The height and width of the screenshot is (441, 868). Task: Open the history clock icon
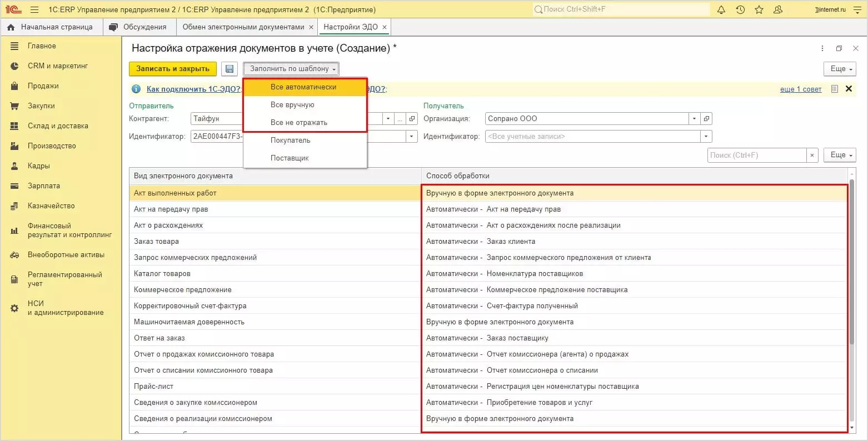pos(740,10)
